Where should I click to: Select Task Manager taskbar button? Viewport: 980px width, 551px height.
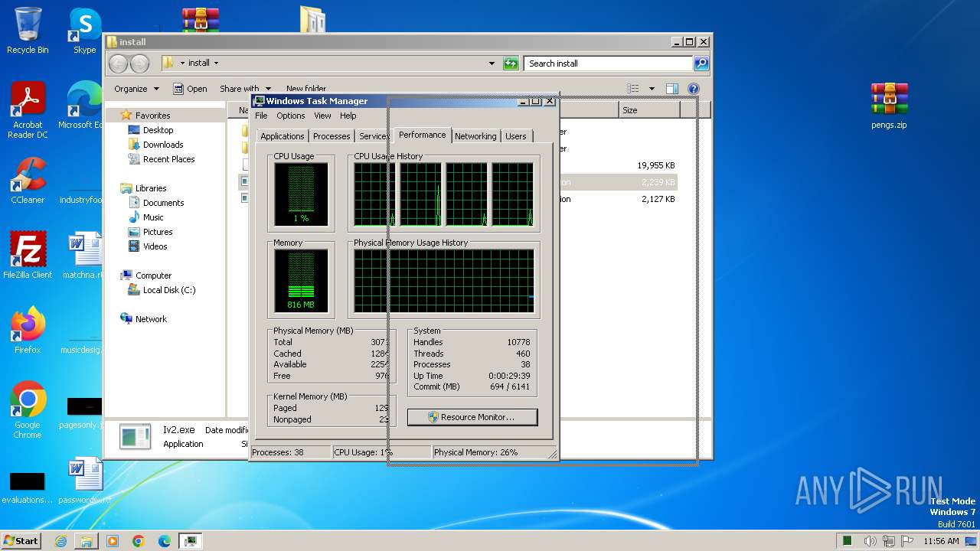point(191,541)
